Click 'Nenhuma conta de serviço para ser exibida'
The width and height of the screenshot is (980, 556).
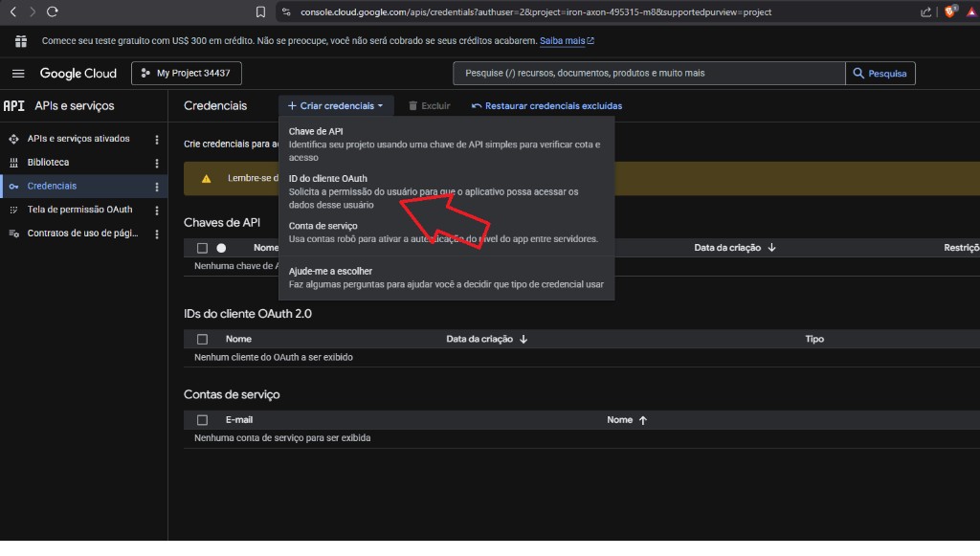[282, 438]
